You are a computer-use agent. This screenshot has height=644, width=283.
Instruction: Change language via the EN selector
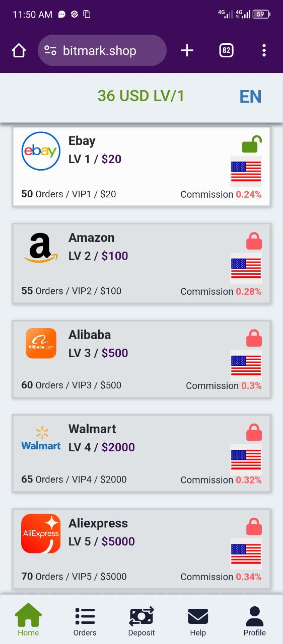(250, 97)
